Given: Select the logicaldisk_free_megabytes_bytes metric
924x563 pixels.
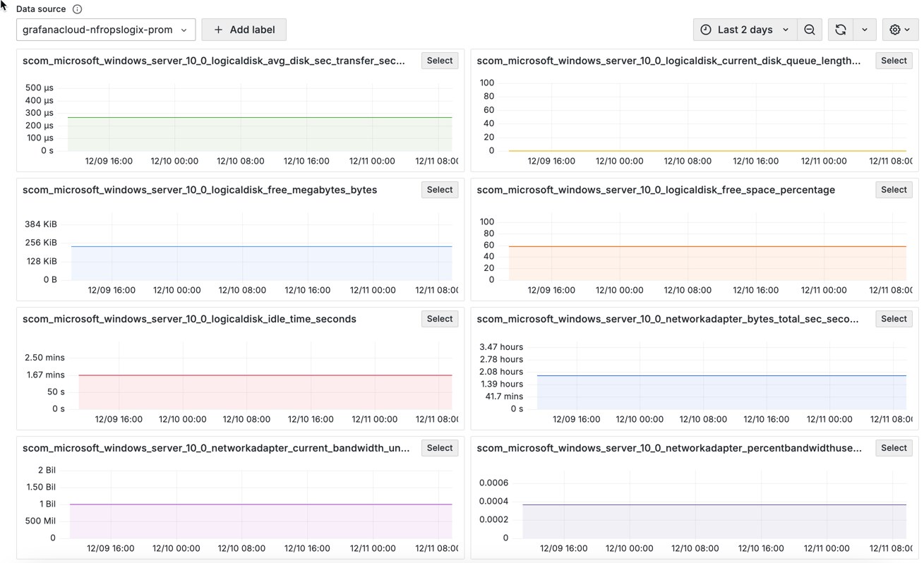Looking at the screenshot, I should (439, 189).
